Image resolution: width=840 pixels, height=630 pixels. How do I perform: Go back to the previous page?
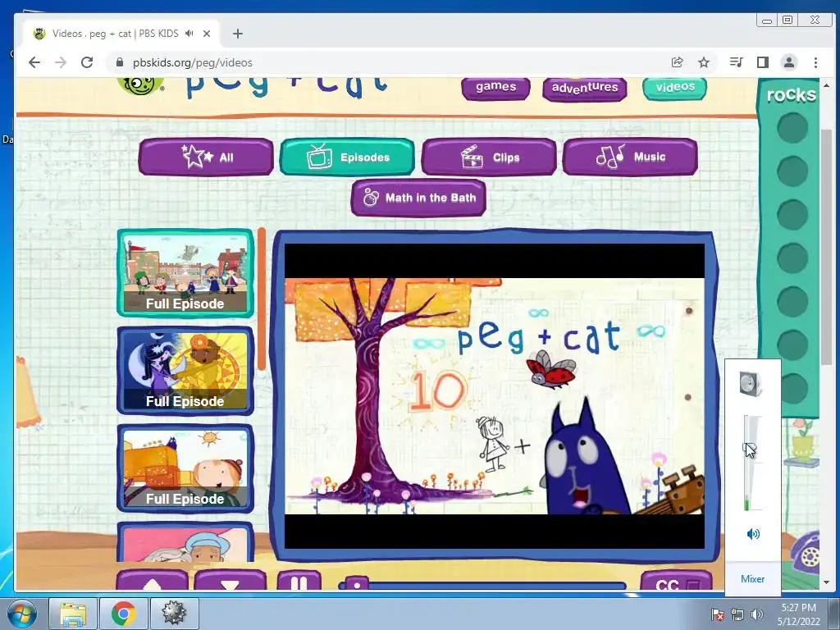(34, 62)
